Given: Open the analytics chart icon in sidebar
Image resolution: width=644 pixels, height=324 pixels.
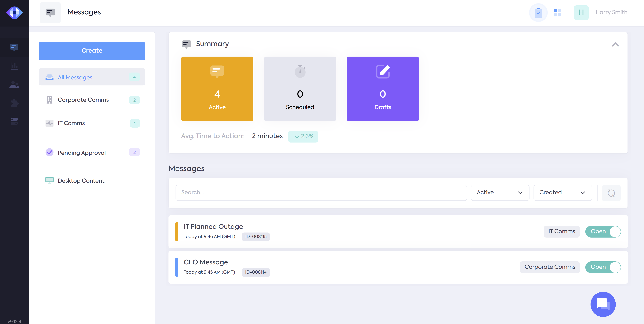Looking at the screenshot, I should (x=14, y=66).
